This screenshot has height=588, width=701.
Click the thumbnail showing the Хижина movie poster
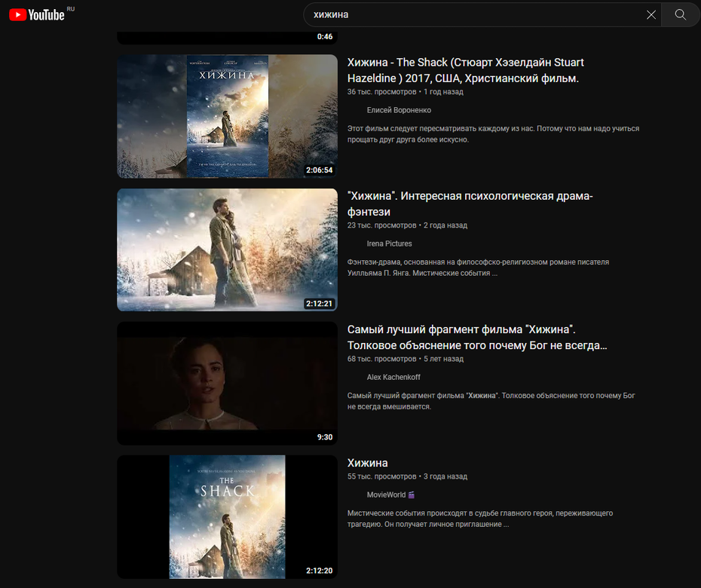point(227,115)
